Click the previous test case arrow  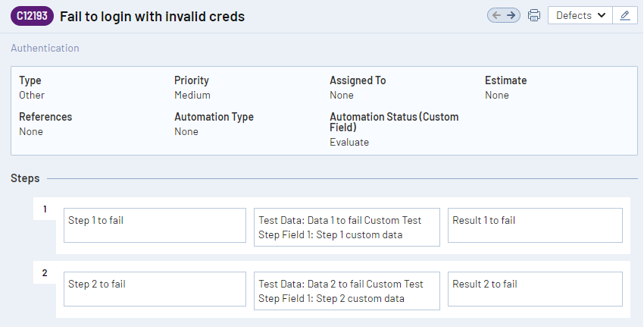tap(497, 15)
